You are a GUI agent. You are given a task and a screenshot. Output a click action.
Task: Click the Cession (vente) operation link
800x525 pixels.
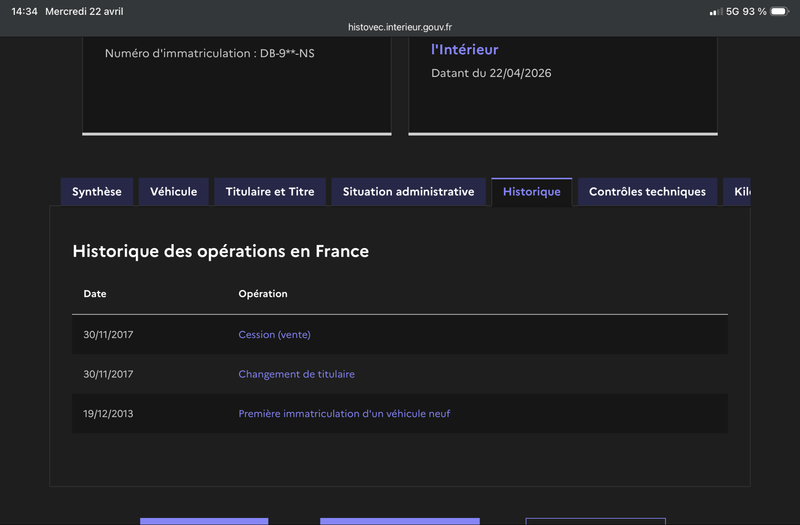click(x=274, y=335)
